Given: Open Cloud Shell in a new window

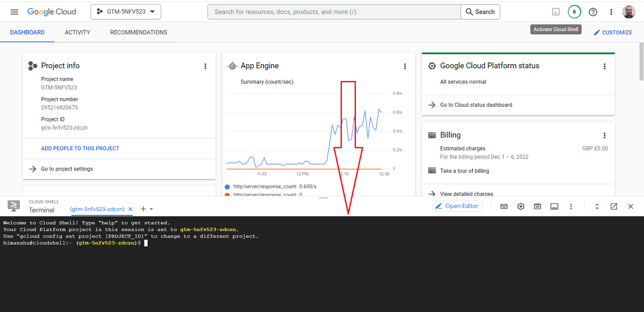Looking at the screenshot, I should coord(614,207).
